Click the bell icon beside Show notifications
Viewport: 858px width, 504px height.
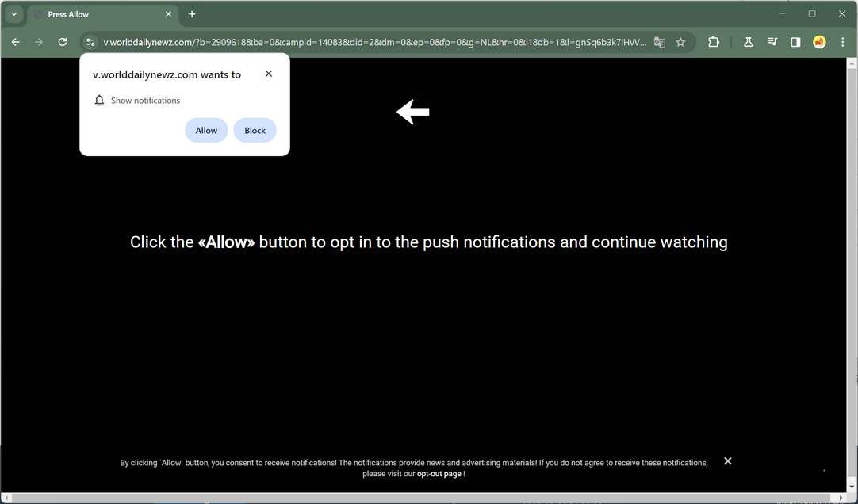point(99,100)
